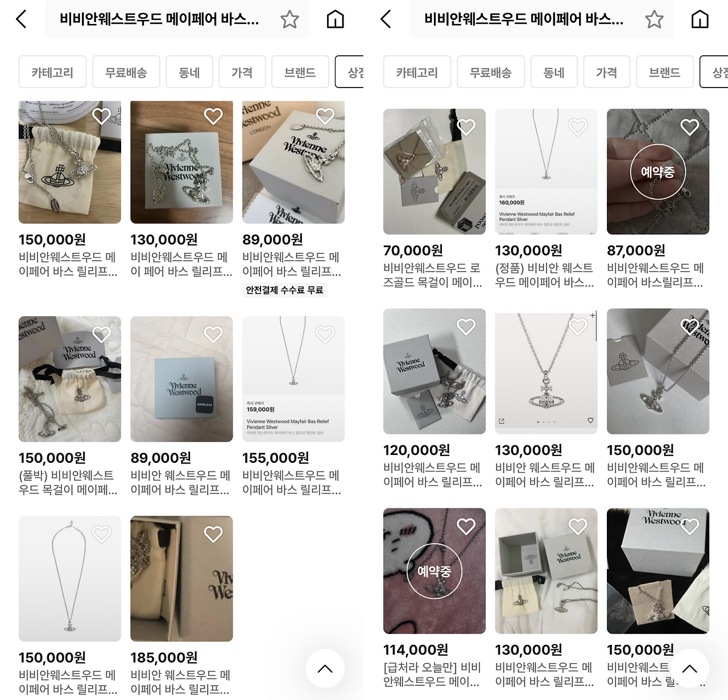Screen dimensions: 728x700
Task: Open 브랜드 filter on right screen
Action: [665, 72]
